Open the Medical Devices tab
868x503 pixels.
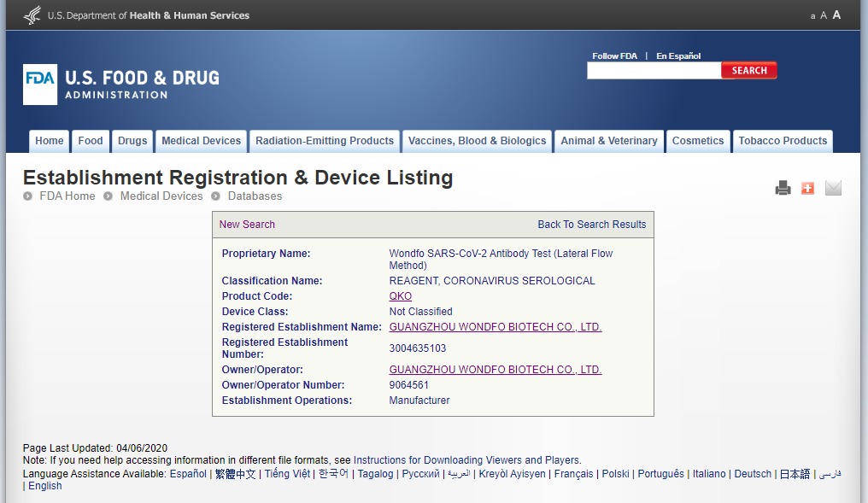(x=201, y=141)
